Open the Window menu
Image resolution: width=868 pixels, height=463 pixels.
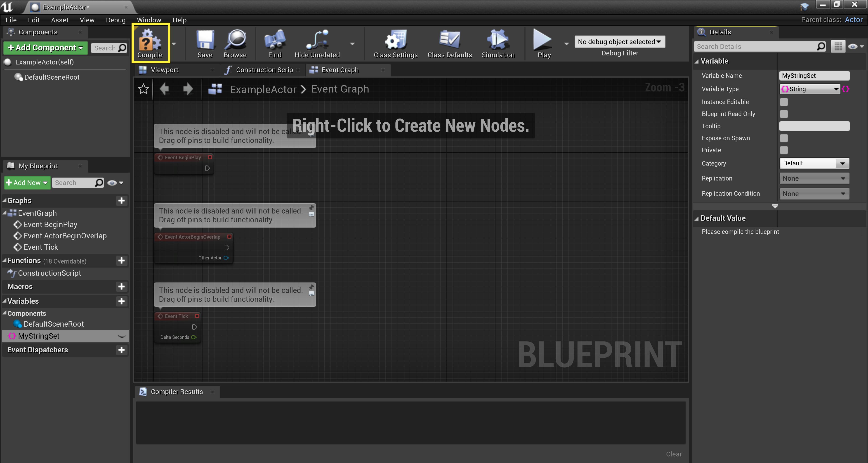coord(149,20)
